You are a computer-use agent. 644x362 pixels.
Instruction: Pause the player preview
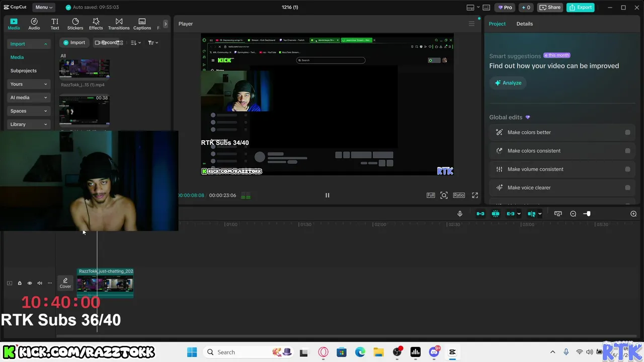(327, 195)
